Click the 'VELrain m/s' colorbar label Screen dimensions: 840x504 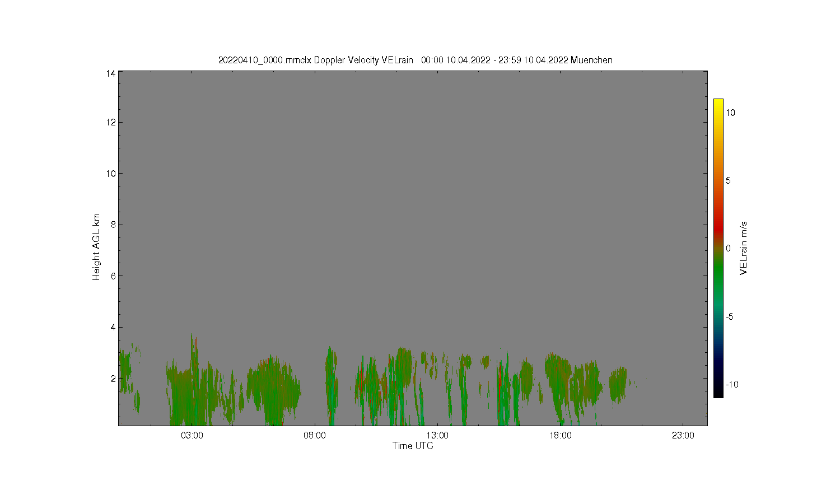744,248
